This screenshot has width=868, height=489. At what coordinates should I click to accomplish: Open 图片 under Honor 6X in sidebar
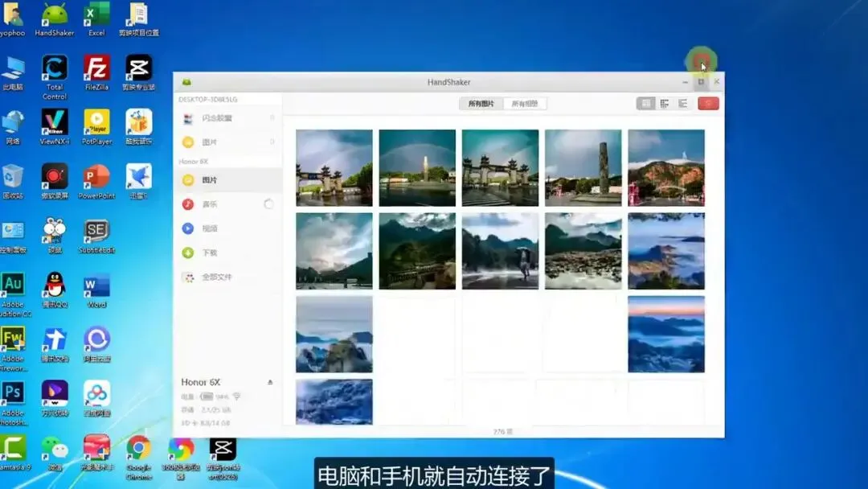[x=228, y=180]
